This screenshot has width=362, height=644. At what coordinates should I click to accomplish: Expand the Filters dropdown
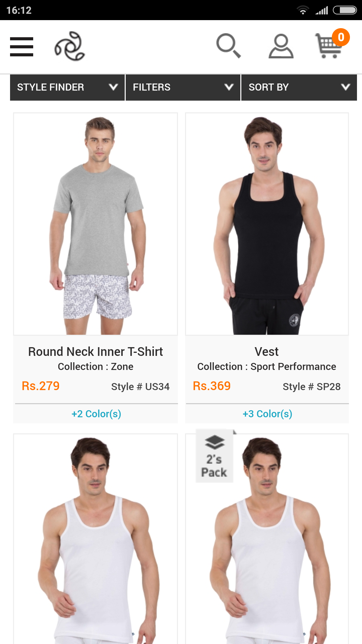tap(183, 88)
